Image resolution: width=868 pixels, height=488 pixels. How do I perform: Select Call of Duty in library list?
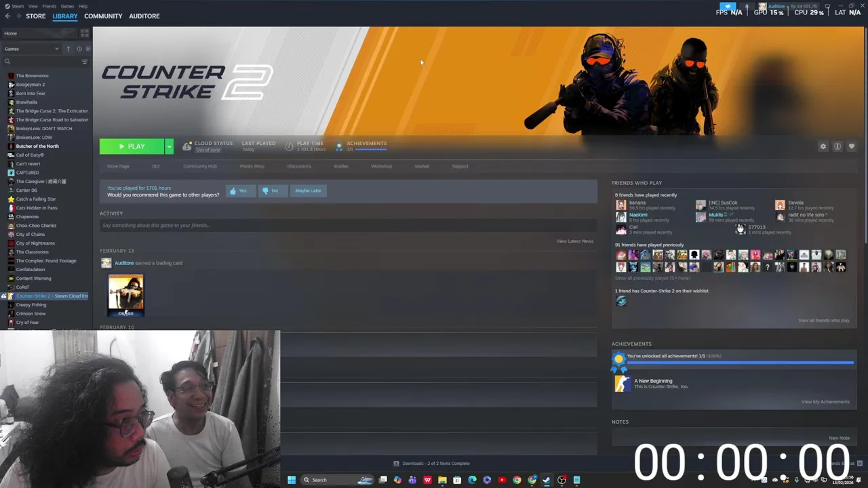(30, 155)
